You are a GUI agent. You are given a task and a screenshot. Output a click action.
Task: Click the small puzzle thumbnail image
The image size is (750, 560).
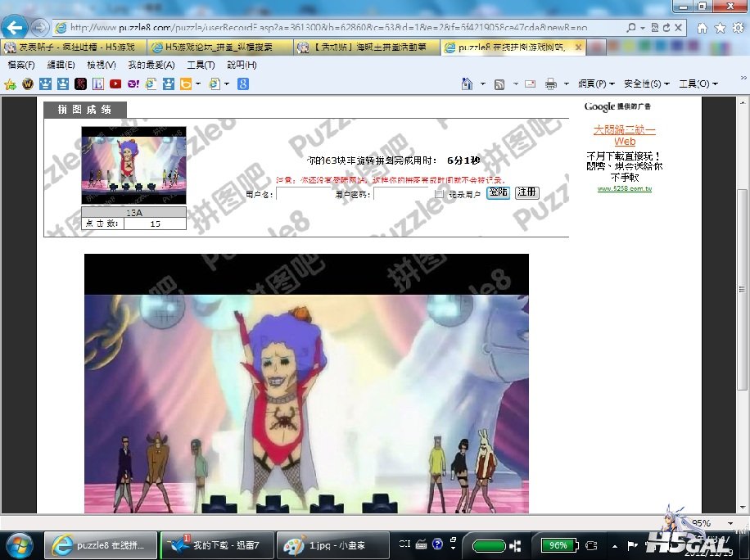pos(133,165)
